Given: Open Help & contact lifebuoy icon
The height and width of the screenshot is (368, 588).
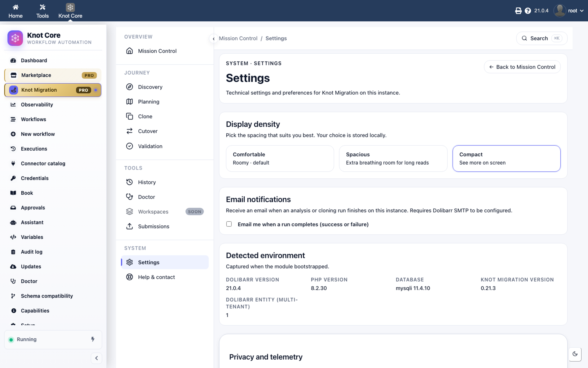Looking at the screenshot, I should pyautogui.click(x=129, y=277).
